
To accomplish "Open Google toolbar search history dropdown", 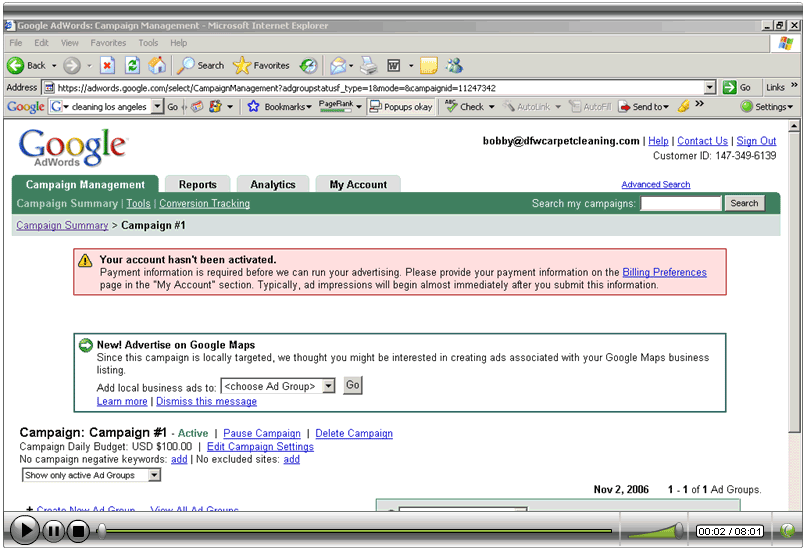I will (158, 107).
